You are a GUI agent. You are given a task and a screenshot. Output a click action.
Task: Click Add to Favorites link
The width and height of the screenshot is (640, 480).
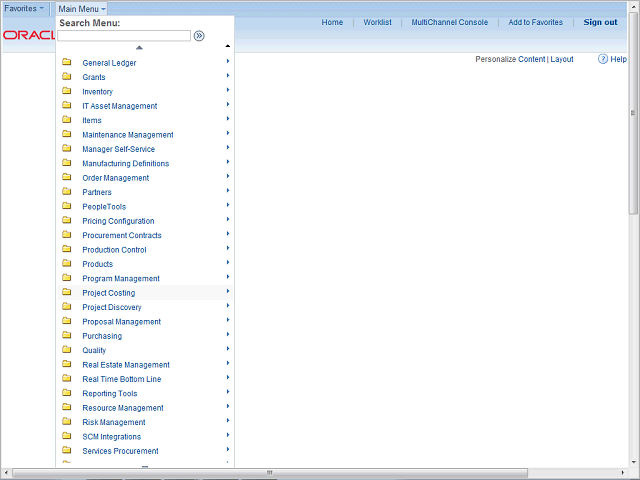tap(536, 22)
